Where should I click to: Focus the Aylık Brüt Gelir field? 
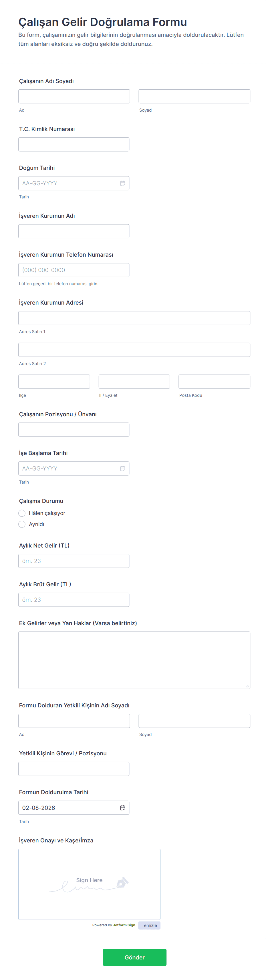coord(74,599)
